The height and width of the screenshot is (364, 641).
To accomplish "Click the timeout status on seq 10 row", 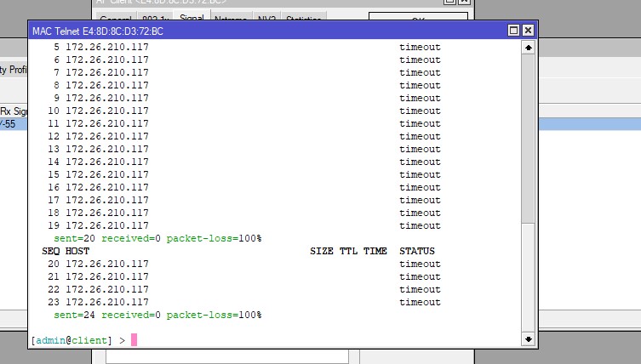I will click(420, 111).
